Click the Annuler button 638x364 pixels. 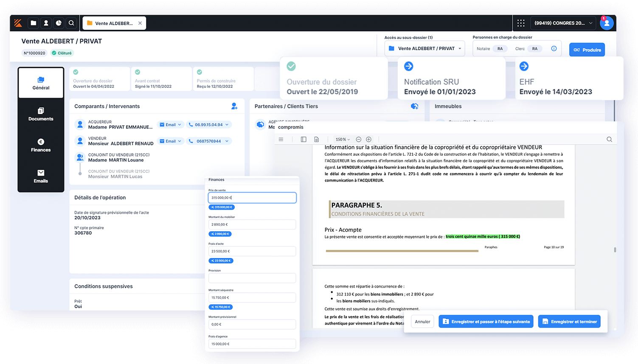[422, 322]
